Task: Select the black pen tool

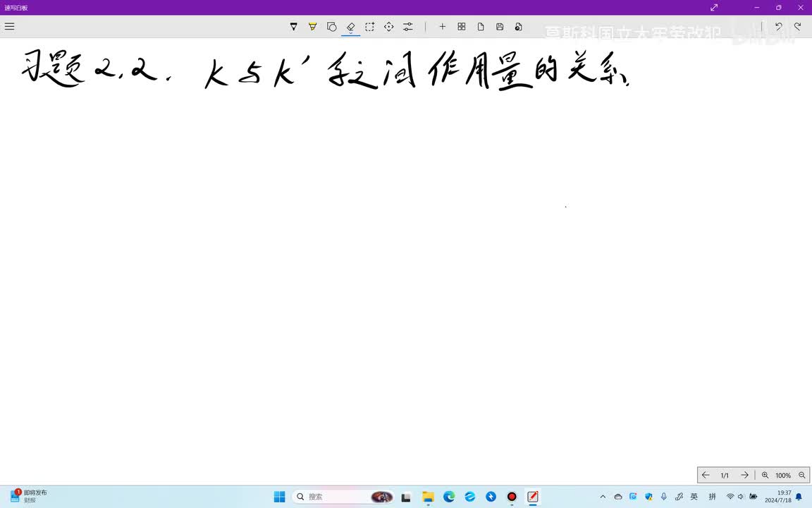Action: (x=294, y=26)
